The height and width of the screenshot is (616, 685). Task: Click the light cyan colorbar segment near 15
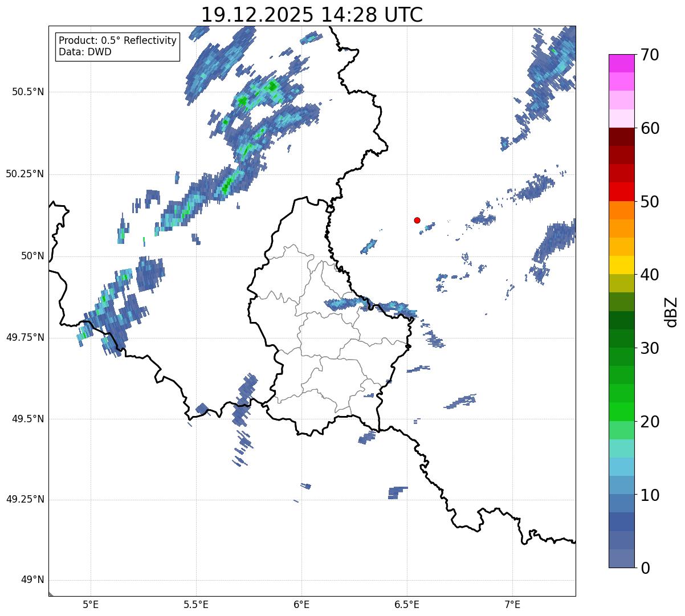tap(622, 448)
